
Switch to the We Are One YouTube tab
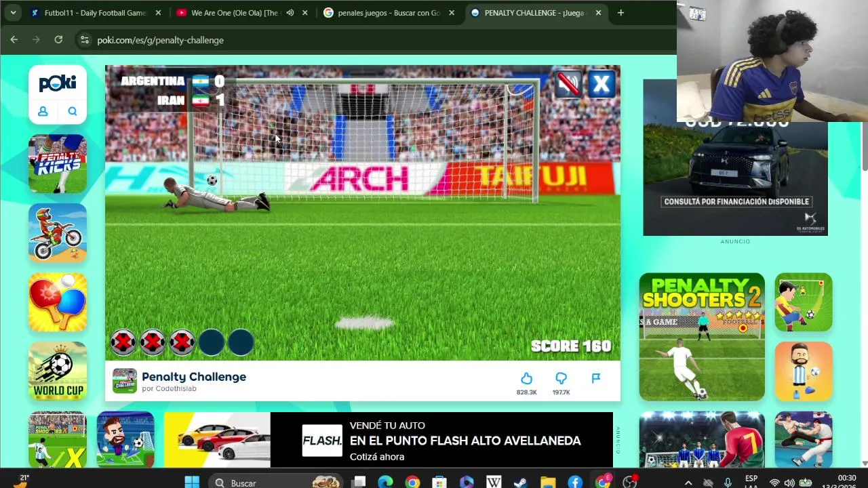point(242,13)
